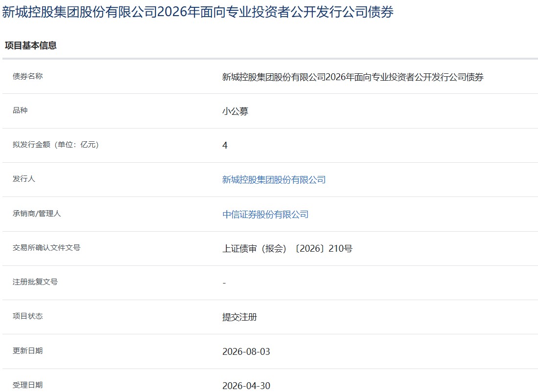Click the 更新日期 label
538x392 pixels.
coord(28,350)
